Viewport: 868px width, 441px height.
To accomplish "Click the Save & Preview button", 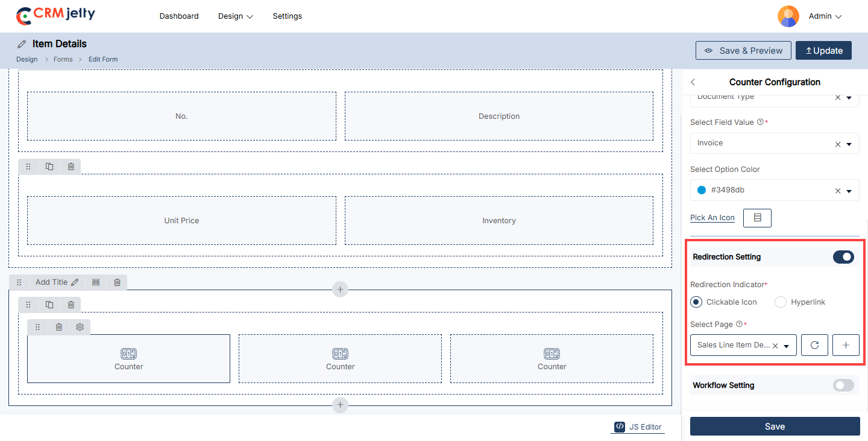I will pos(743,51).
